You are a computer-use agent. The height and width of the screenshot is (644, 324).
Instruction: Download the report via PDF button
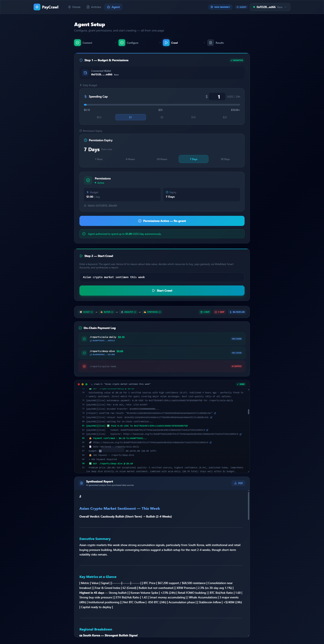(x=238, y=483)
